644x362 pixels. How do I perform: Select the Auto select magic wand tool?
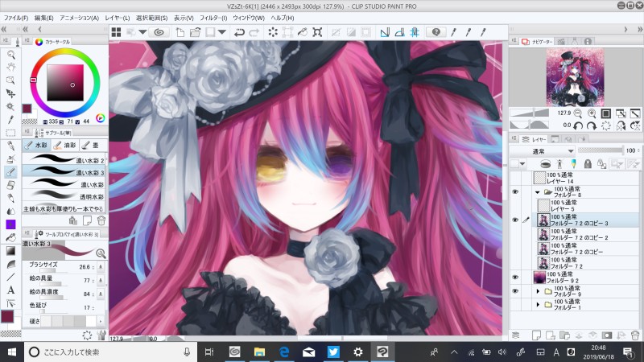11,107
